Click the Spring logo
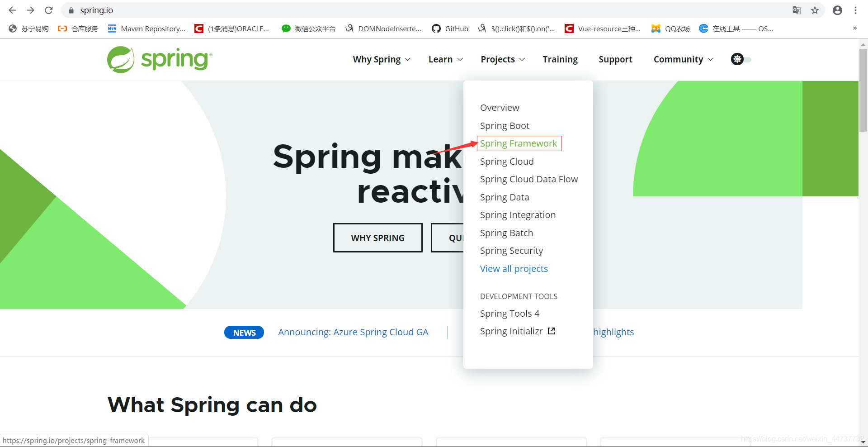The image size is (868, 447). click(160, 59)
